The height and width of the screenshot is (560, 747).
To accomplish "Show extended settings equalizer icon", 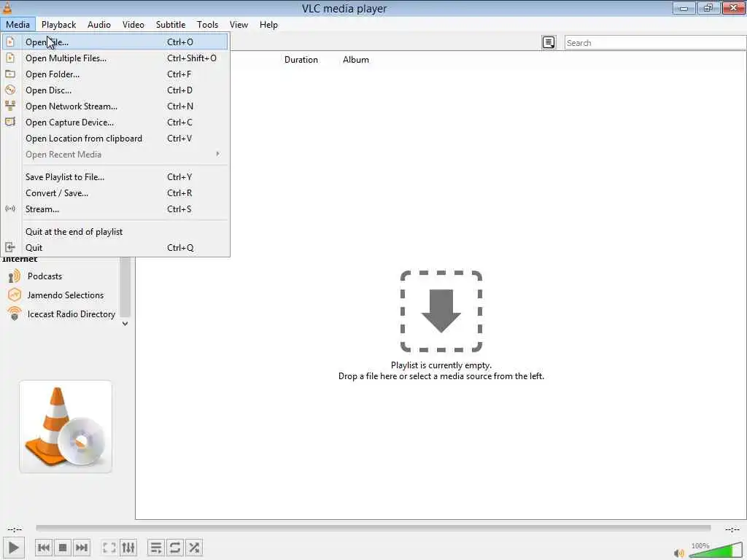I will click(x=128, y=548).
